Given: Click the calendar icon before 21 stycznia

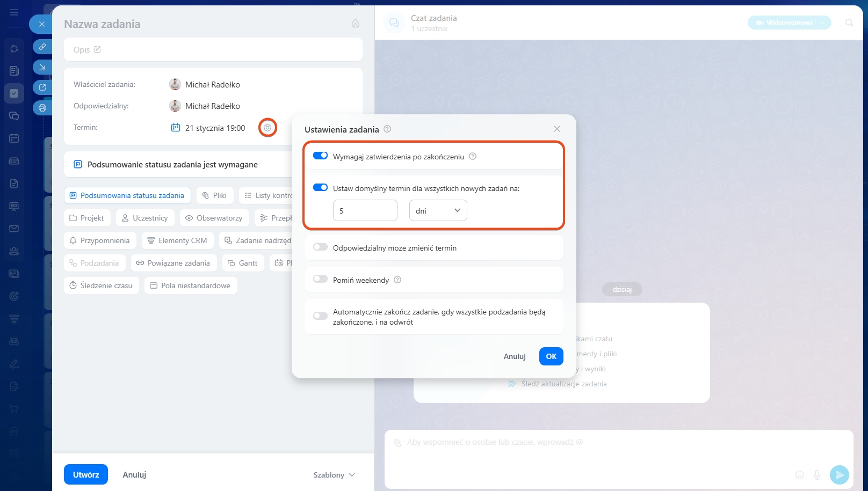Looking at the screenshot, I should click(x=175, y=128).
